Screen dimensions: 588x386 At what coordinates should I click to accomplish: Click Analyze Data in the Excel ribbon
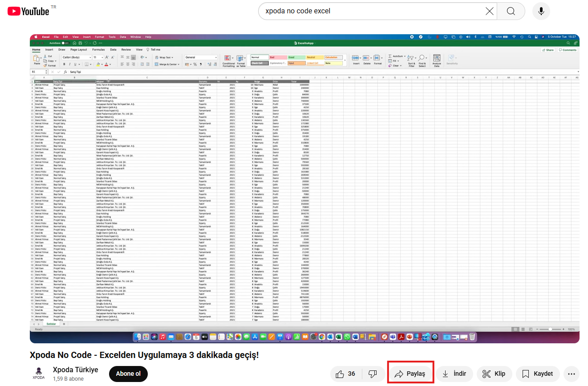[x=437, y=61]
